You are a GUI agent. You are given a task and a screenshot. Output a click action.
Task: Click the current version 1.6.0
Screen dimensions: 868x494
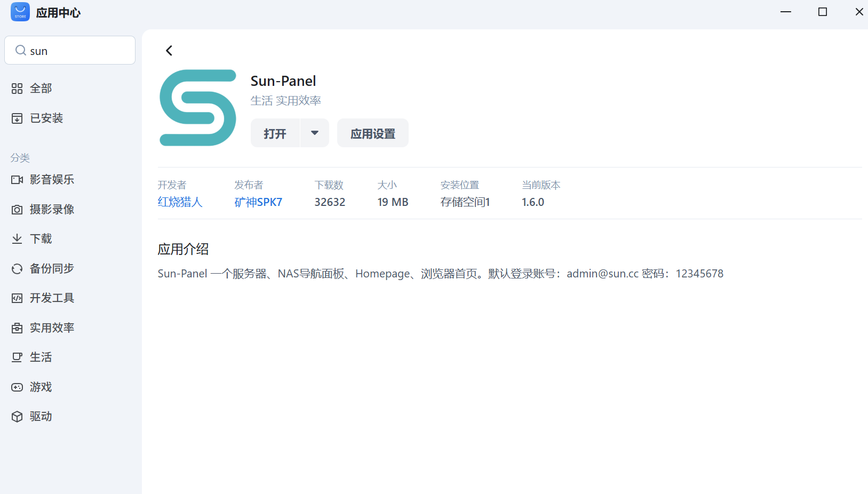coord(533,202)
